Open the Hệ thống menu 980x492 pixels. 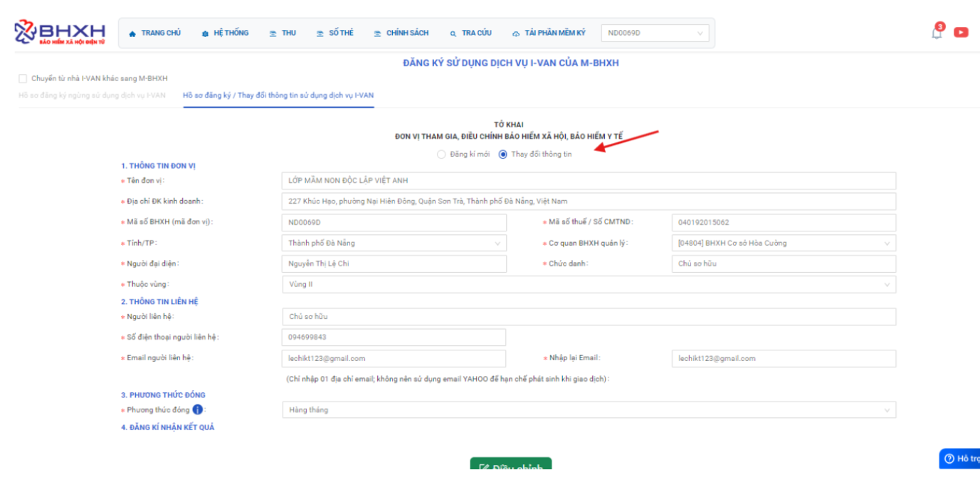pyautogui.click(x=226, y=33)
